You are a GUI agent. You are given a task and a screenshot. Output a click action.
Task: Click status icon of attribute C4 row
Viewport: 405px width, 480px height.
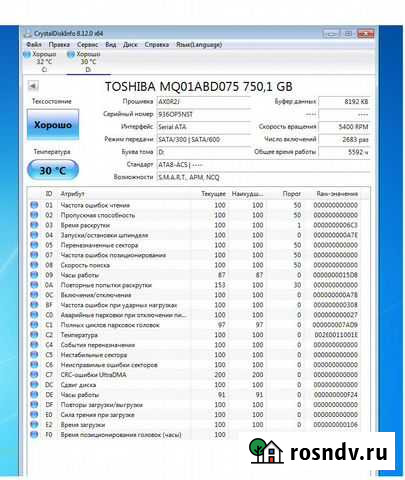34,345
